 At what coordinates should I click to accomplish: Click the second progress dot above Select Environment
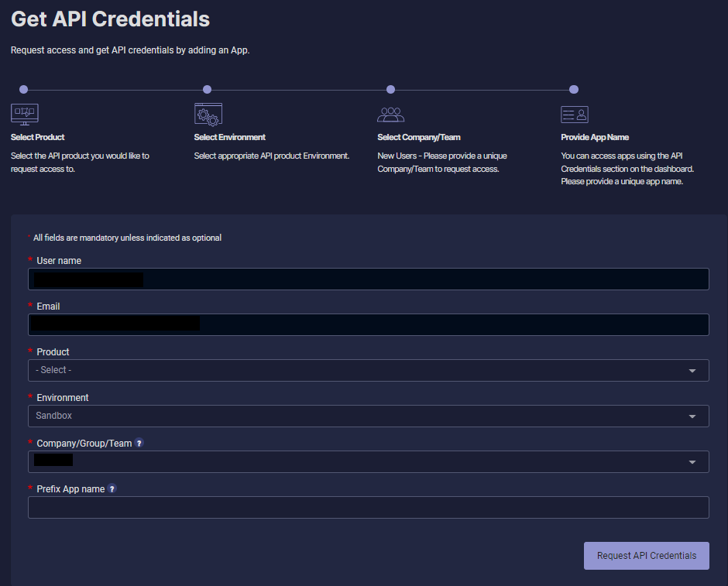pos(207,89)
